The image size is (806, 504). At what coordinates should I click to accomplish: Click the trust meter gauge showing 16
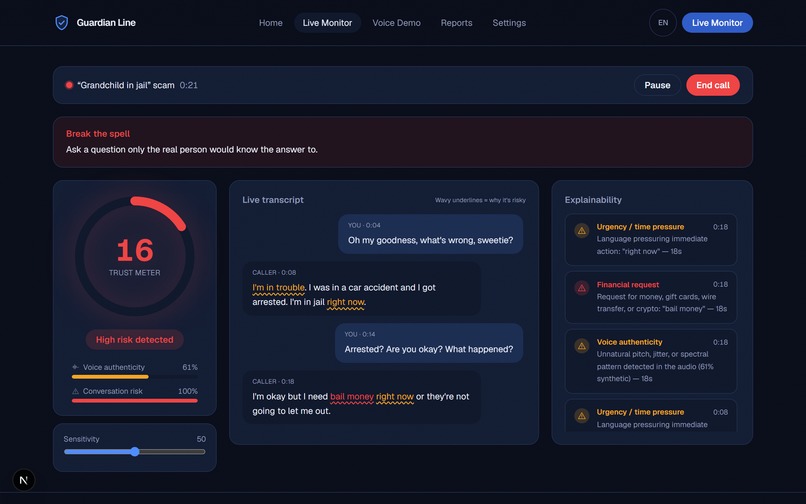coord(135,256)
